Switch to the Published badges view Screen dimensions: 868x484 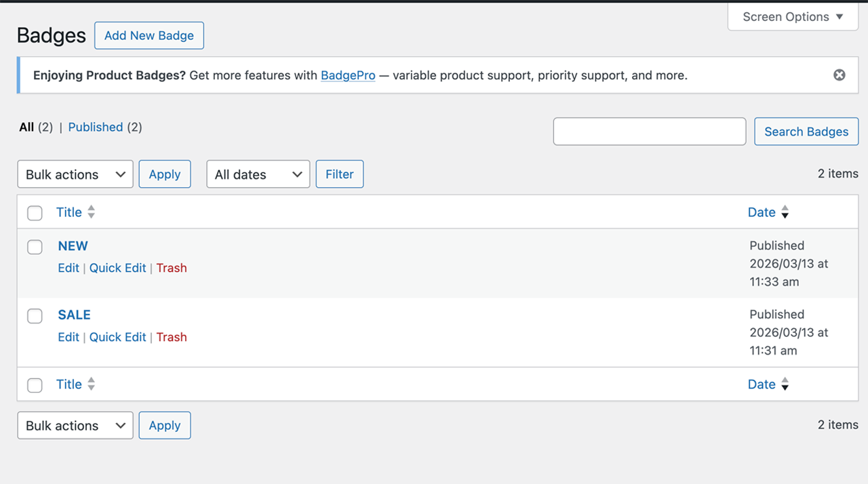click(x=95, y=127)
